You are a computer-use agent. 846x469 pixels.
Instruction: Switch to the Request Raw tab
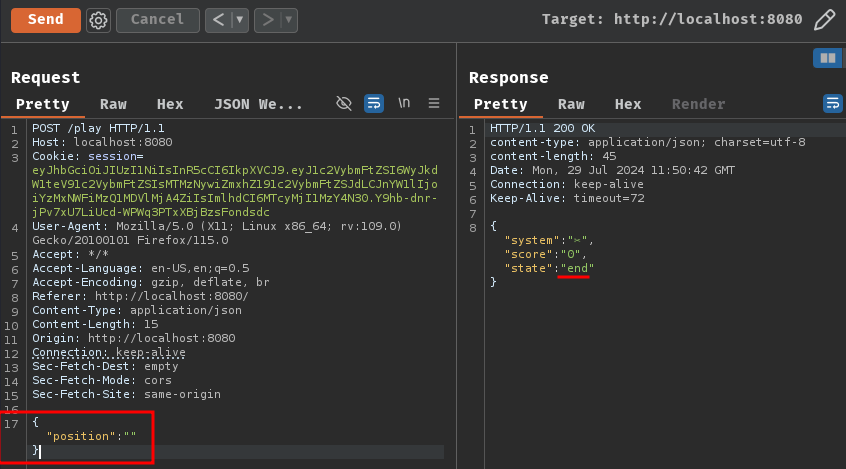(x=113, y=104)
